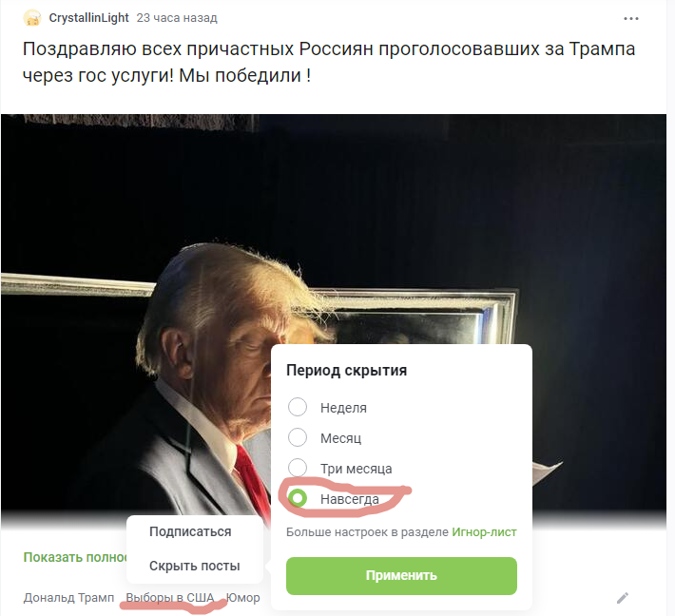Image resolution: width=675 pixels, height=616 pixels.
Task: Expand post via Показать полностью link
Action: 75,557
